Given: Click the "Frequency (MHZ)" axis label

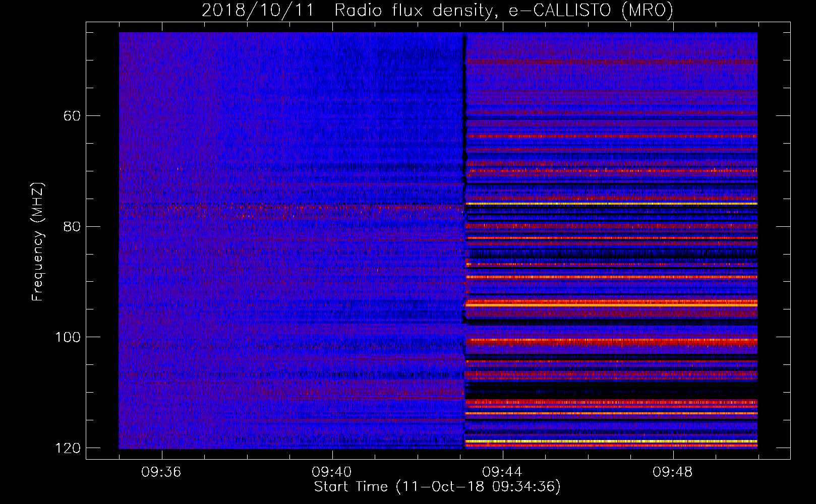Looking at the screenshot, I should [x=38, y=242].
